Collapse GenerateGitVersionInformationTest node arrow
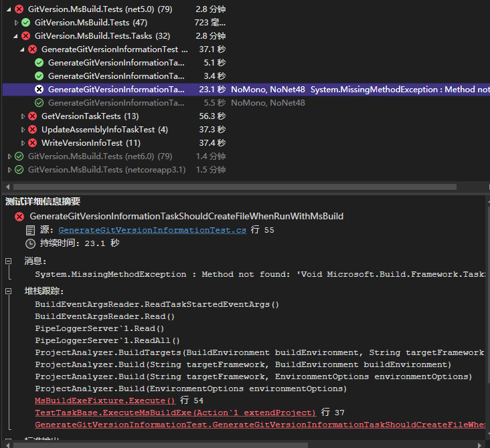 tap(22, 49)
